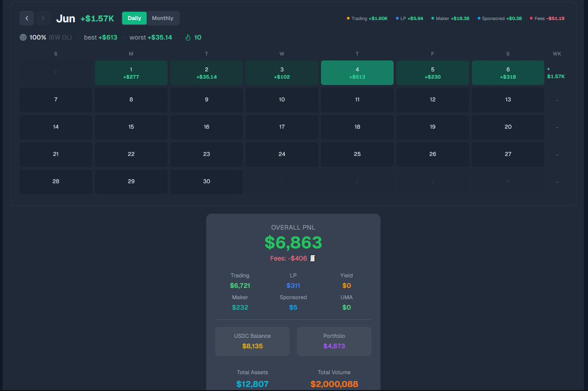The image size is (588, 391).
Task: Click the Jun month heading
Action: point(66,19)
